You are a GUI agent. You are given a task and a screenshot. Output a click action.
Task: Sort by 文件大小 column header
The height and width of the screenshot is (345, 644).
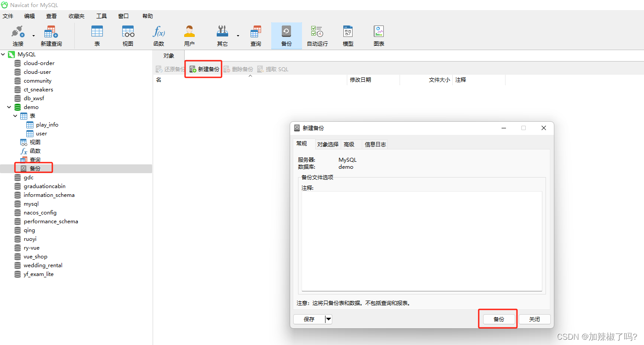pos(426,80)
